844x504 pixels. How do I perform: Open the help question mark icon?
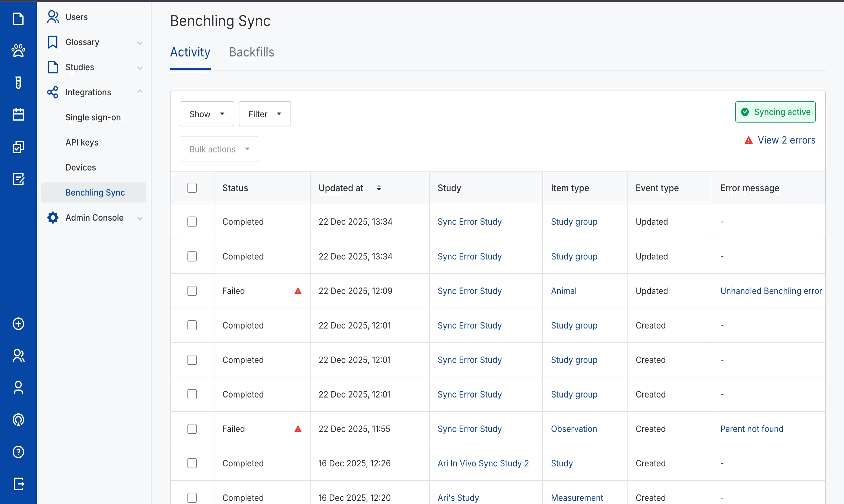tap(18, 452)
